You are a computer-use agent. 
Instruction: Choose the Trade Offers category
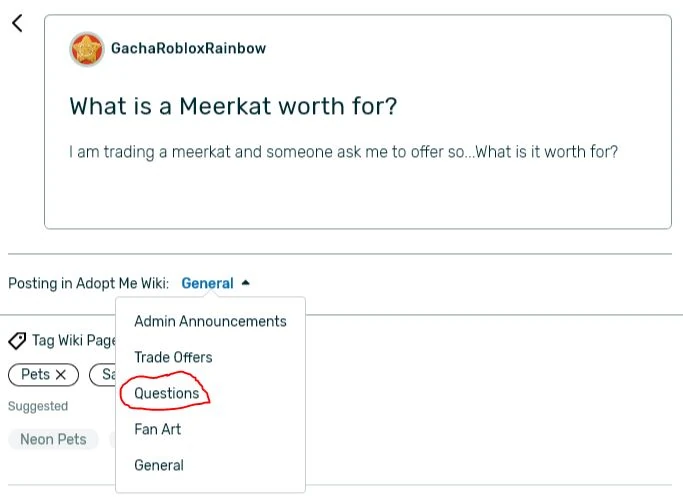(173, 357)
